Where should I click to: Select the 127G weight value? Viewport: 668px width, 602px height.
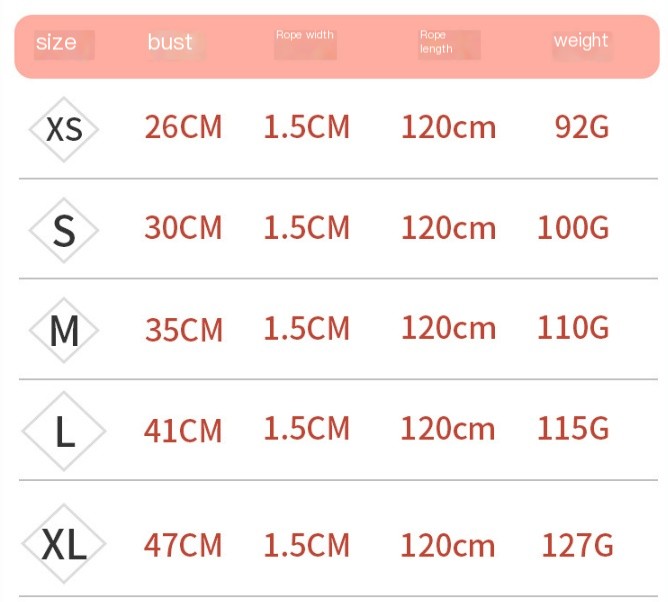click(578, 545)
